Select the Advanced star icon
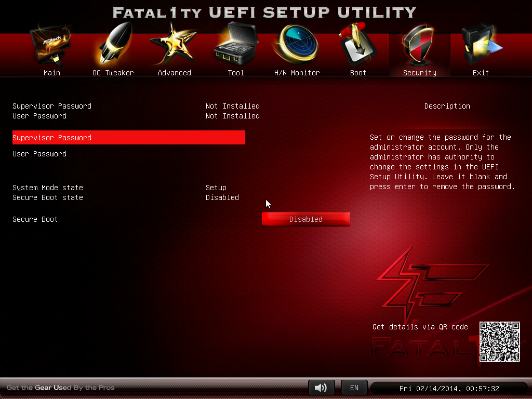The image size is (532, 399). (x=174, y=46)
